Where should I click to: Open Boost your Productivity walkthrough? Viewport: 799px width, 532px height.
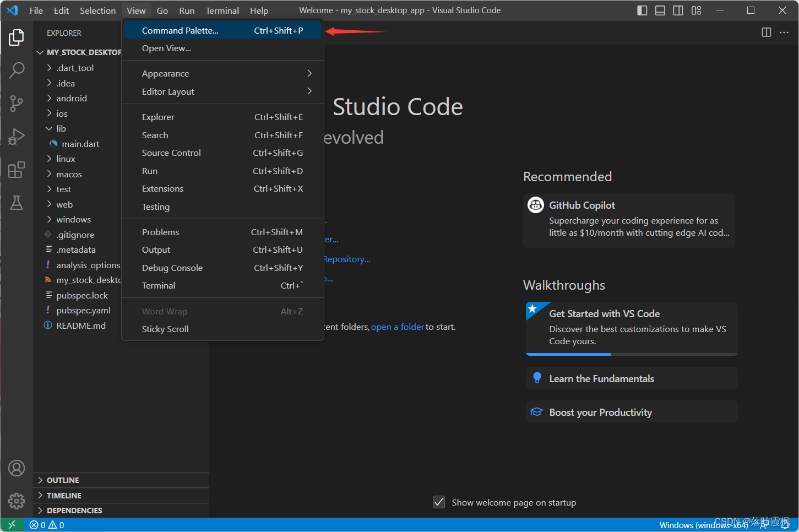[632, 412]
